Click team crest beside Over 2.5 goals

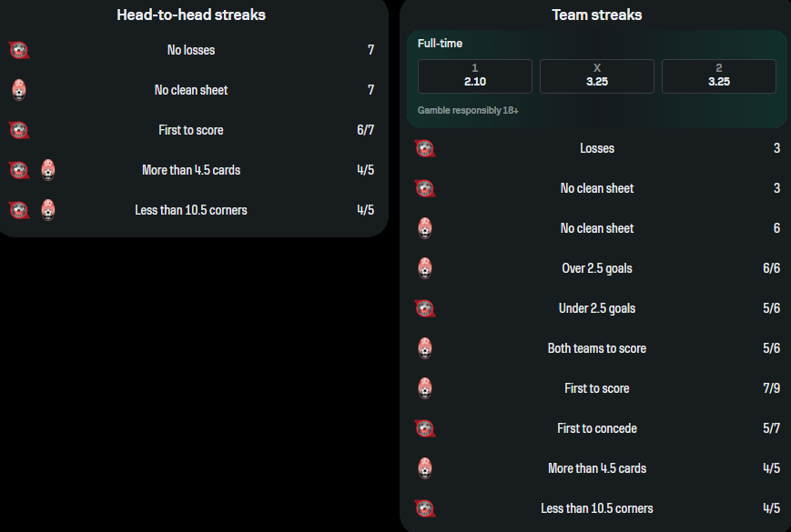pyautogui.click(x=425, y=268)
